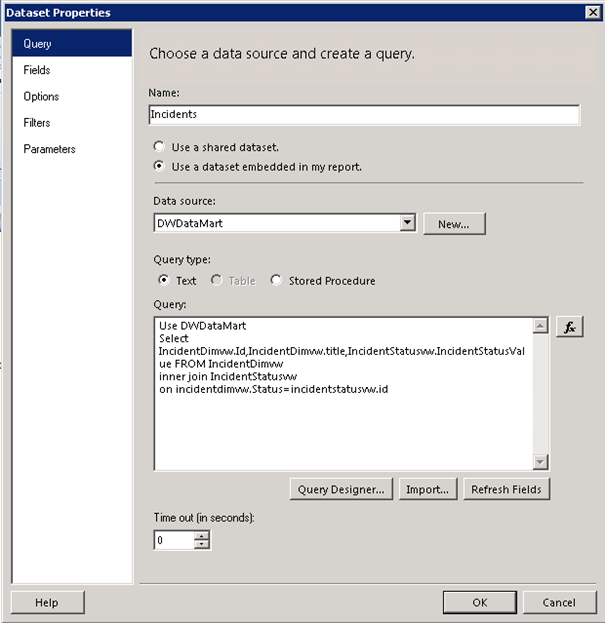The width and height of the screenshot is (605, 623).
Task: Go to the Filters page
Action: point(37,123)
